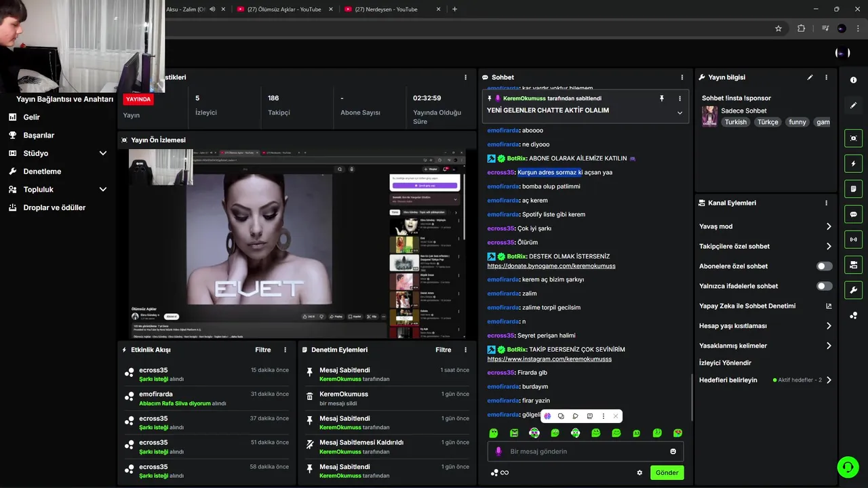
Task: Open the instagram.com/keremokumusss link
Action: click(x=549, y=359)
